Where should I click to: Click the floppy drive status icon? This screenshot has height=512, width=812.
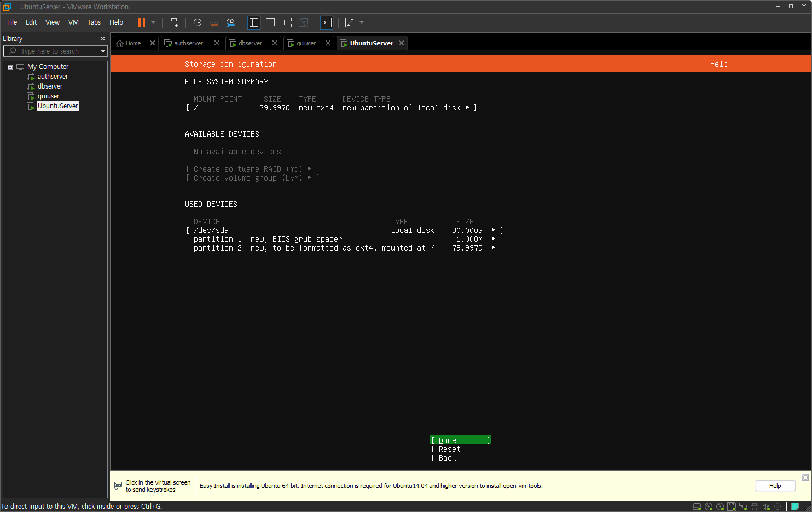732,507
